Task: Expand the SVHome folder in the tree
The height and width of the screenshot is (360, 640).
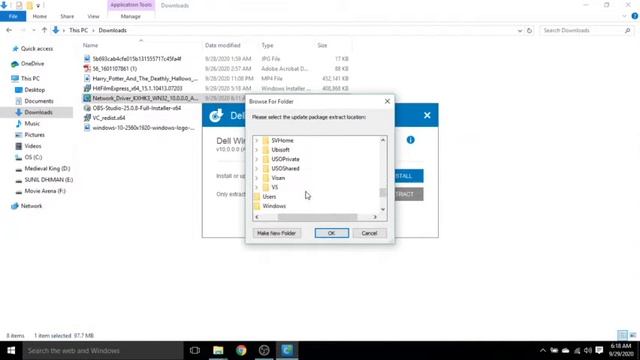Action: point(257,140)
